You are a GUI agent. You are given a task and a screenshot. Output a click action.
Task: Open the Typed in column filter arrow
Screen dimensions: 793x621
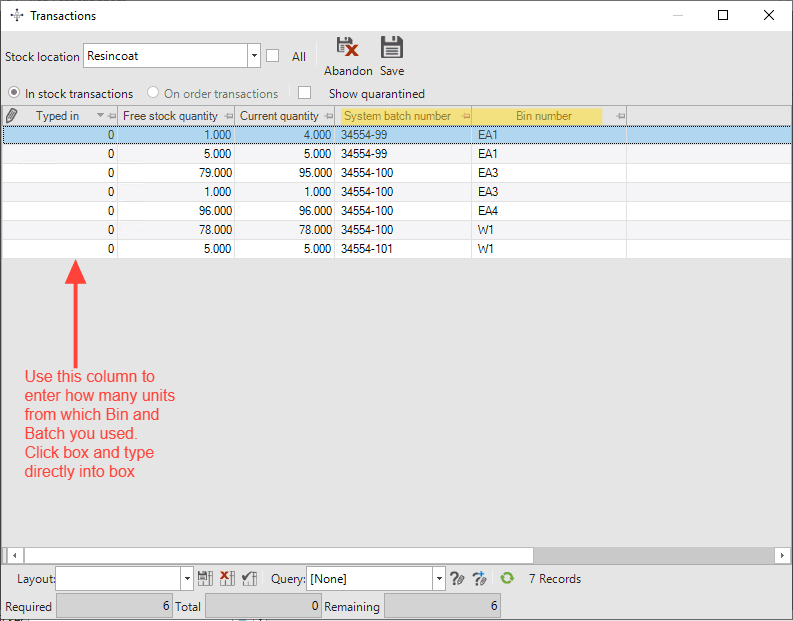click(x=100, y=116)
